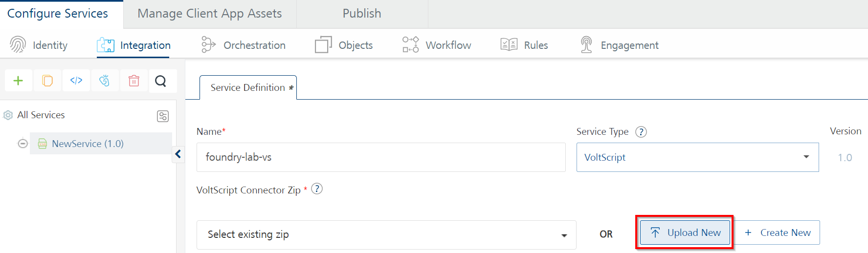Click the touch gesture toolbar icon
This screenshot has width=868, height=253.
[105, 81]
